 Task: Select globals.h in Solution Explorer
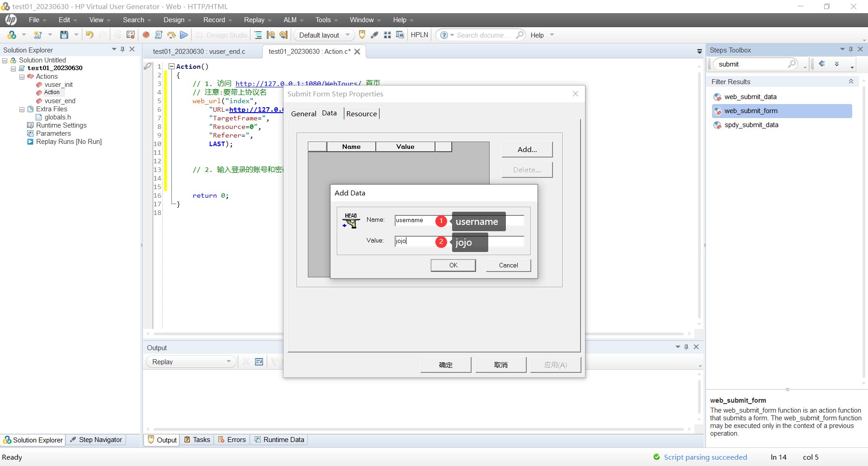[57, 117]
